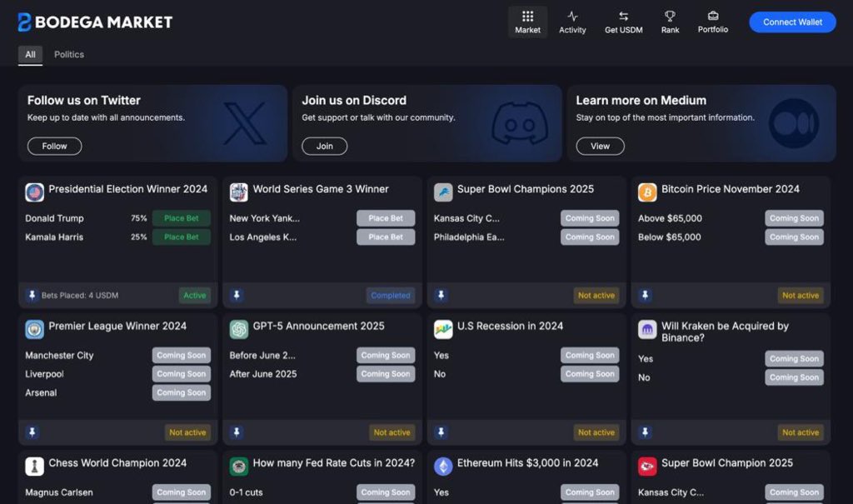Screen dimensions: 853x504
Task: Click the Bets Placed: 4 USDM text
Action: [80, 296]
